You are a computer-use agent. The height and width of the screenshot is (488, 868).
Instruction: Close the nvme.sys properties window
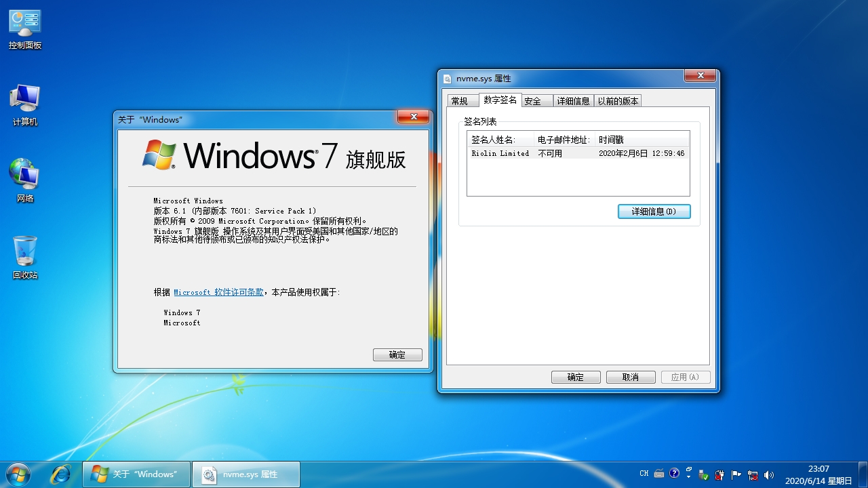700,76
